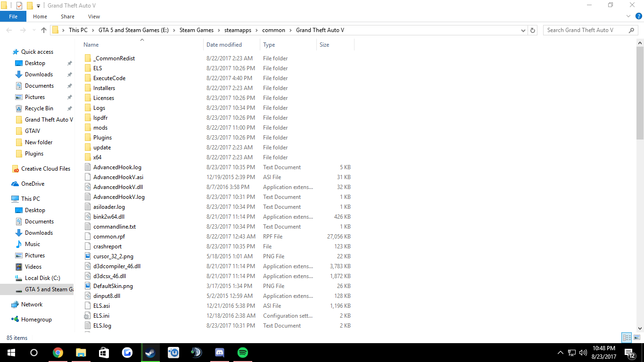This screenshot has width=644, height=362.
Task: Open Recycle Bin in navigation pane
Action: point(39,108)
